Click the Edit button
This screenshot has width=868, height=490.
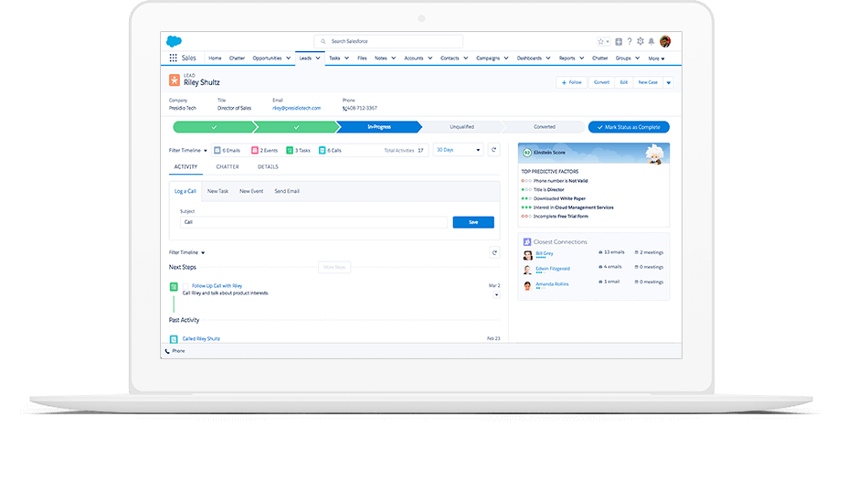tap(624, 82)
